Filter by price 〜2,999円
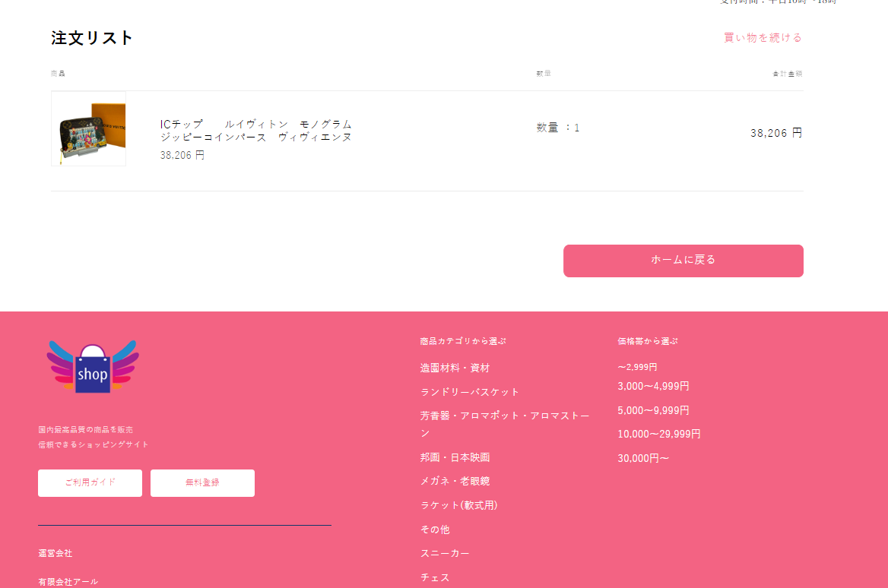Viewport: 888px width, 588px height. pyautogui.click(x=637, y=367)
